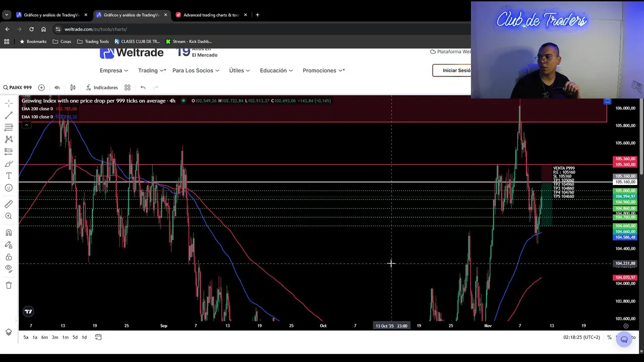Open the object tree layers icon
Viewport: 644px width, 362px height.
9,332
